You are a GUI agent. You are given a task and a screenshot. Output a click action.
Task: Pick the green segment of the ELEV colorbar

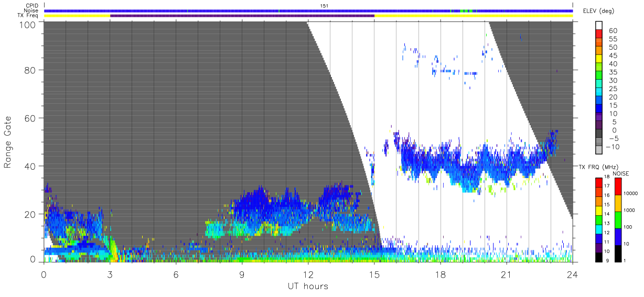tap(599, 76)
